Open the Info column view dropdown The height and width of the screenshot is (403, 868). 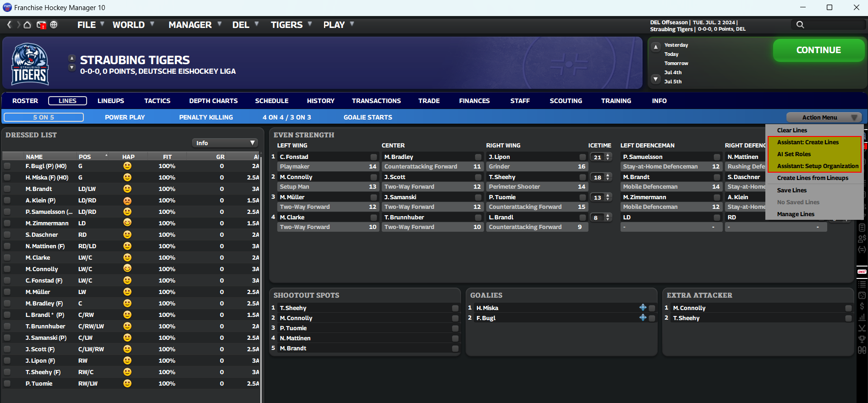coord(225,143)
